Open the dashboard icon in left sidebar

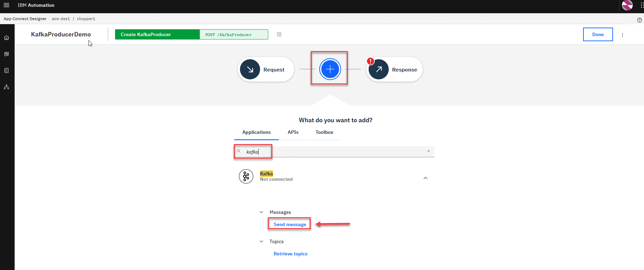point(6,54)
